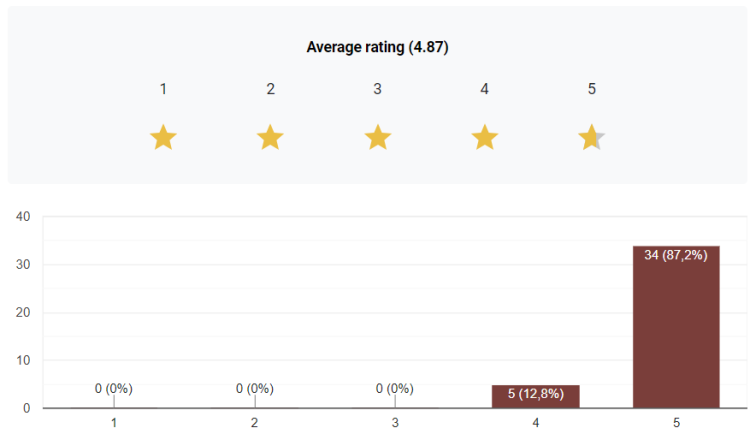This screenshot has width=750, height=434.
Task: Click the x-axis label 5 under chart
Action: (x=676, y=423)
